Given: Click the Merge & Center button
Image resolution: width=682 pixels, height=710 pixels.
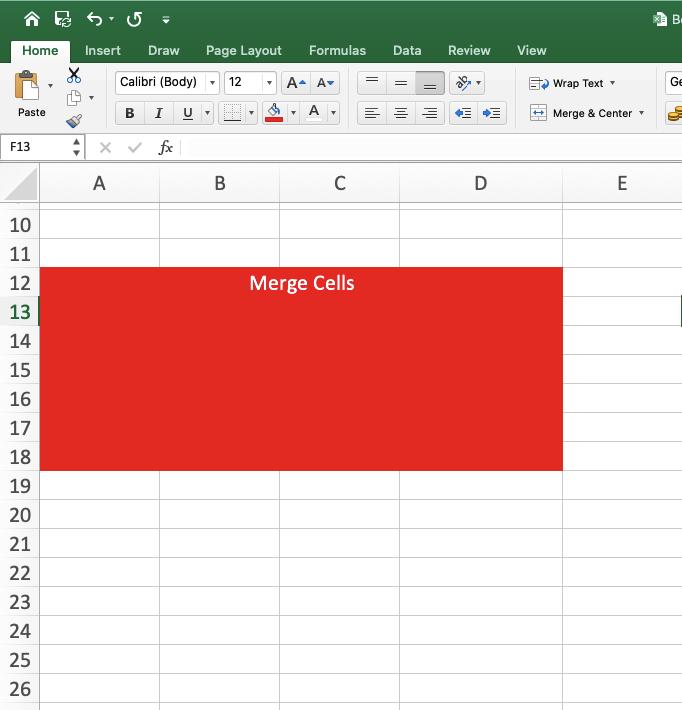Looking at the screenshot, I should click(581, 113).
